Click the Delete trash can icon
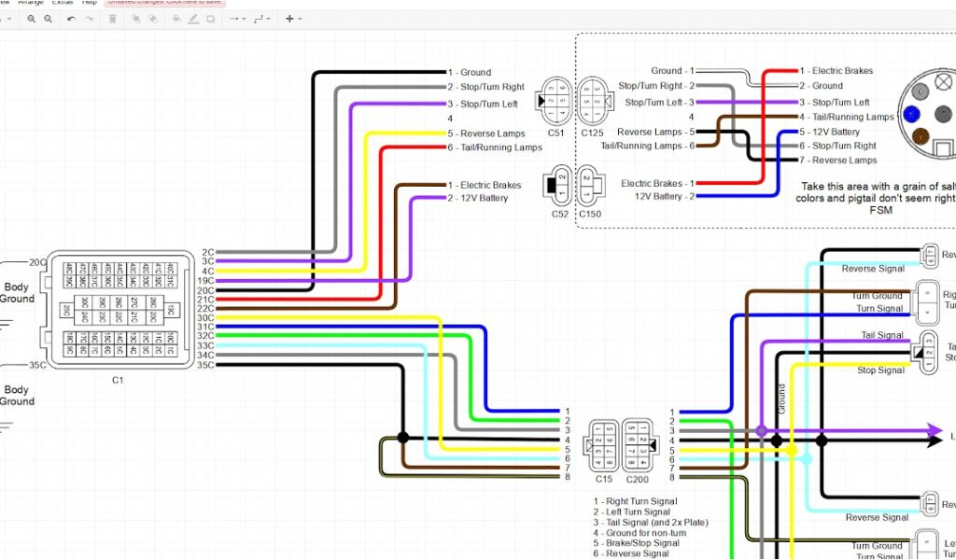 [113, 19]
